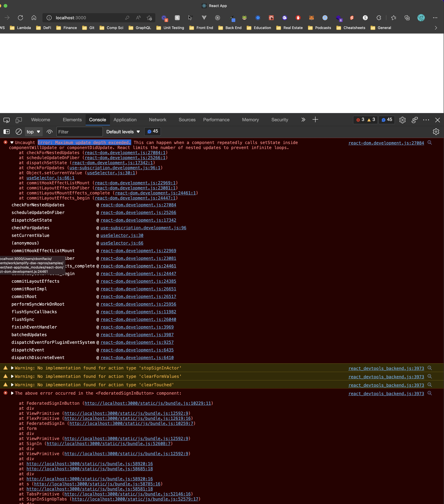Open the useSelector.js:30 source link
444x504 pixels.
(x=122, y=235)
